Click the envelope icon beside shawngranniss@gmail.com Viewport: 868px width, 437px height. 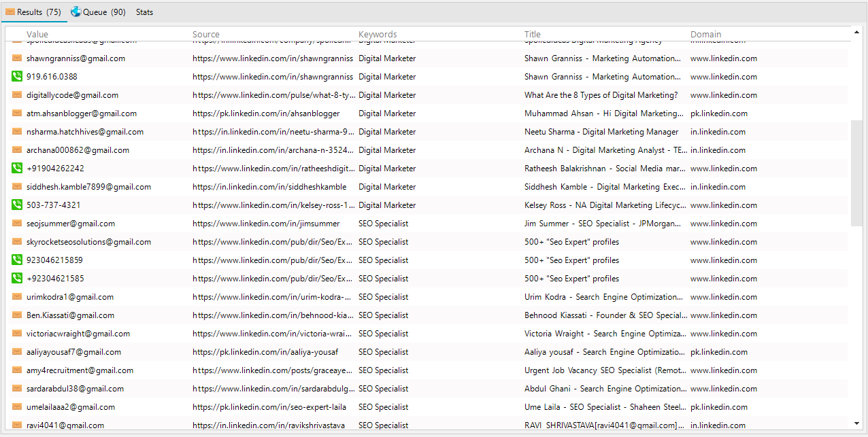pos(17,58)
